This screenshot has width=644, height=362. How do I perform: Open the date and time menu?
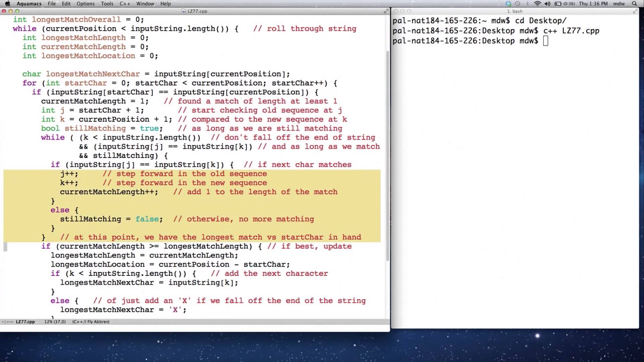coord(593,4)
